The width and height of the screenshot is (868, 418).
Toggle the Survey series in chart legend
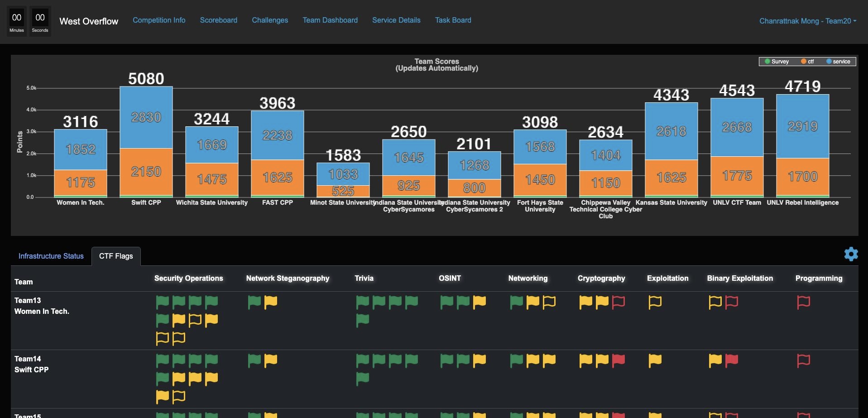777,62
